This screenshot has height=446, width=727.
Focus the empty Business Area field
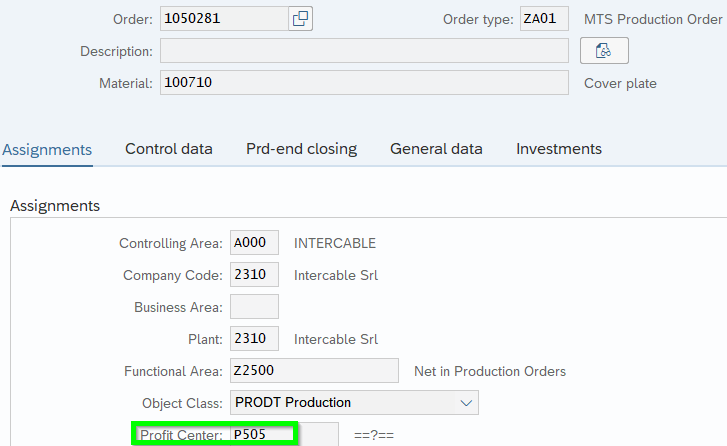pos(254,307)
